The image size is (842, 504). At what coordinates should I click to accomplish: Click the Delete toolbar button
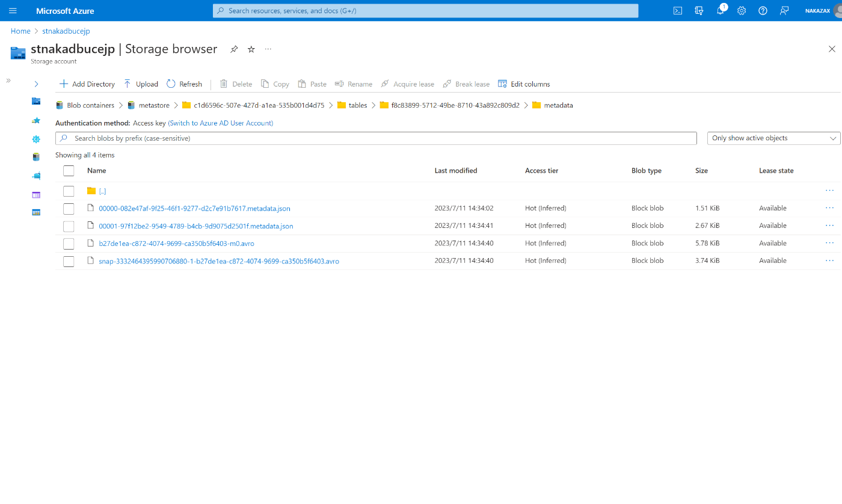pyautogui.click(x=236, y=84)
